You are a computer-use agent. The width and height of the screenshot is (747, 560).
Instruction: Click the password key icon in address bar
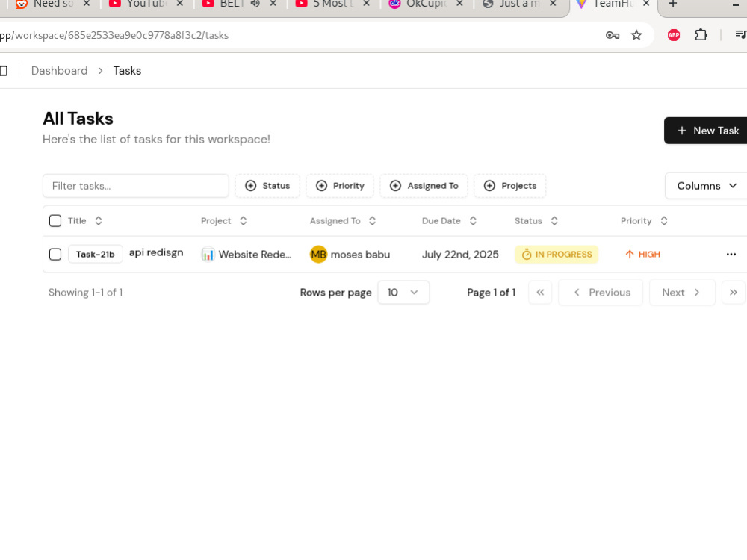(613, 35)
